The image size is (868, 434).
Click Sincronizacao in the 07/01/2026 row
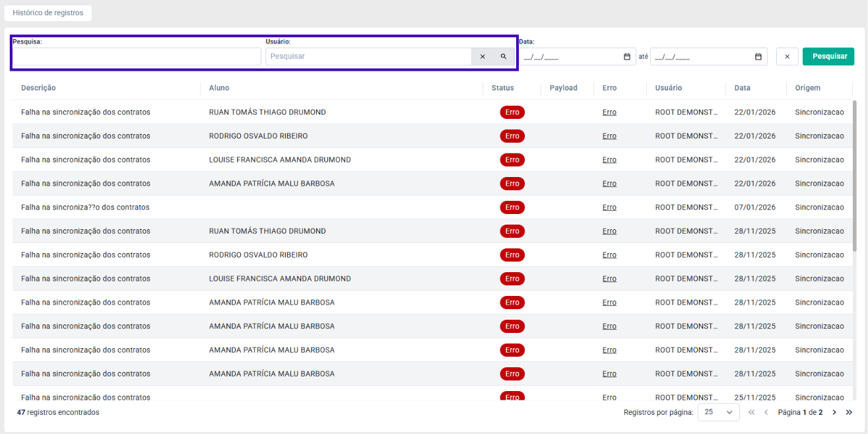[819, 207]
